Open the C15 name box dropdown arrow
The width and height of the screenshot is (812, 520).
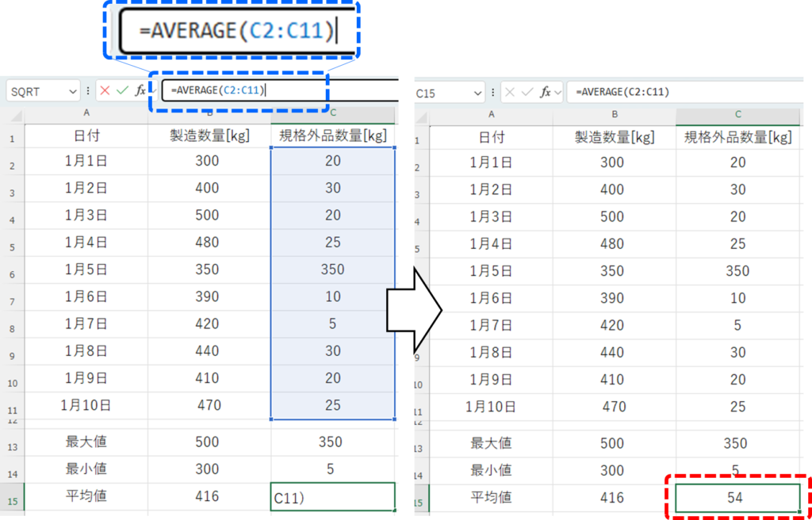point(477,94)
